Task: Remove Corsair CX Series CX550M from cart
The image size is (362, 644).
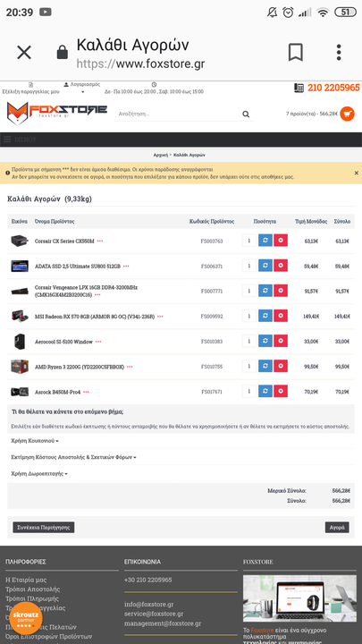Action: click(281, 241)
